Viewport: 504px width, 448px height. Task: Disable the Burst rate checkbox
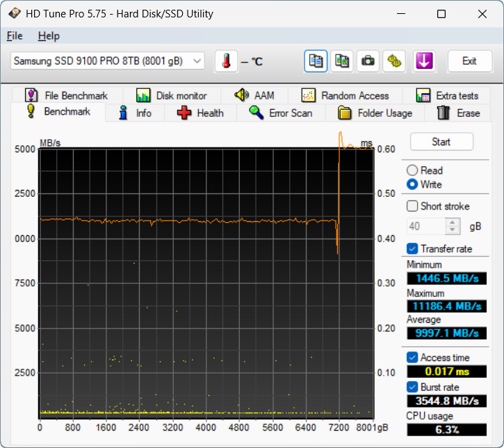coord(412,387)
